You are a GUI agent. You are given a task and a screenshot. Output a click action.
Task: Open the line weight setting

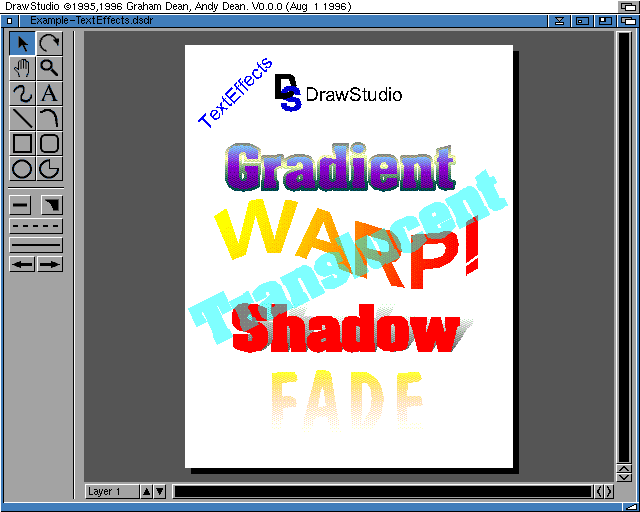[x=20, y=205]
